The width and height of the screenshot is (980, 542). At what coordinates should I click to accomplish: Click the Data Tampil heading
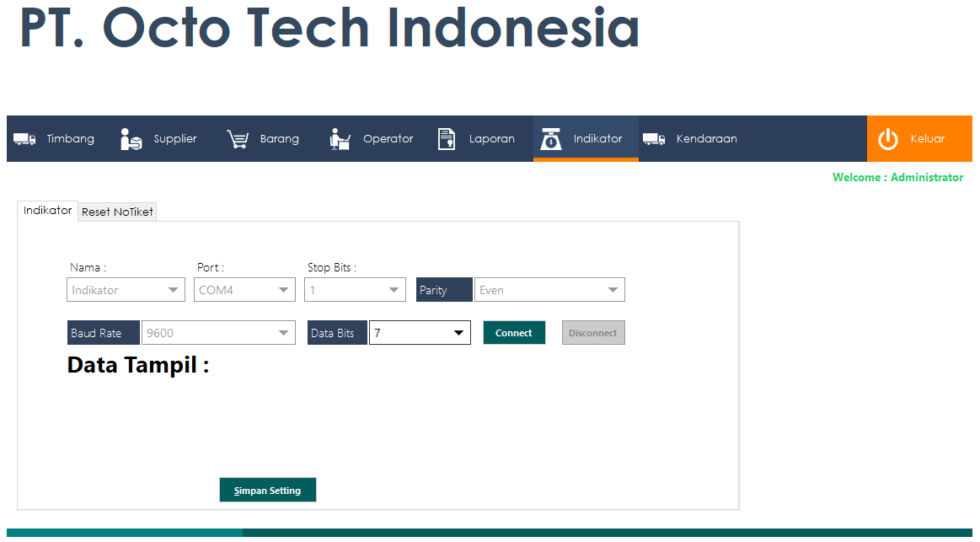[138, 365]
